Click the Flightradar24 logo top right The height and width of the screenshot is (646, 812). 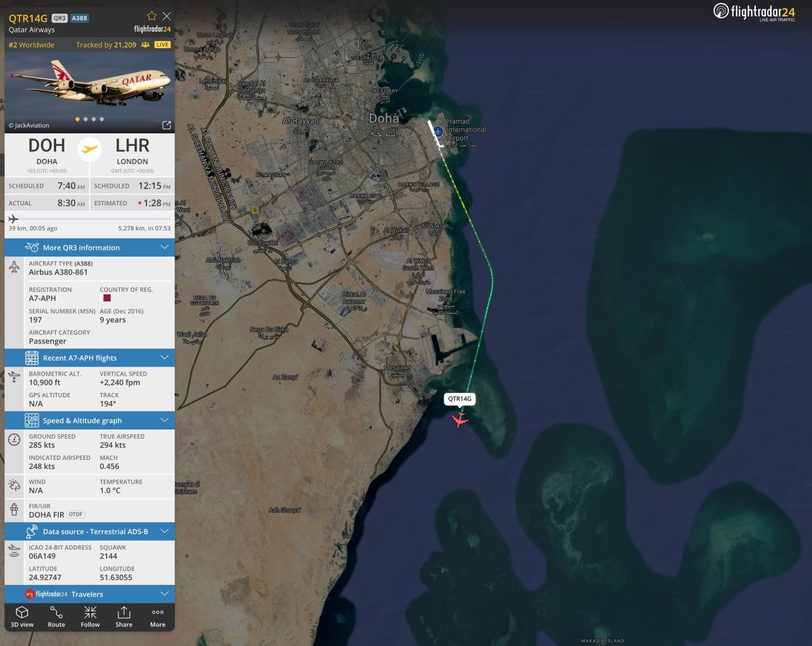point(754,12)
